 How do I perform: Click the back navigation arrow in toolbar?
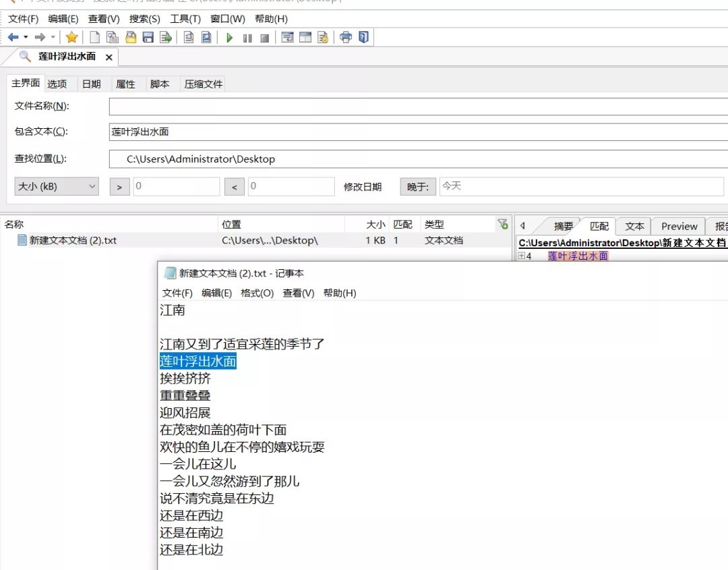13,38
